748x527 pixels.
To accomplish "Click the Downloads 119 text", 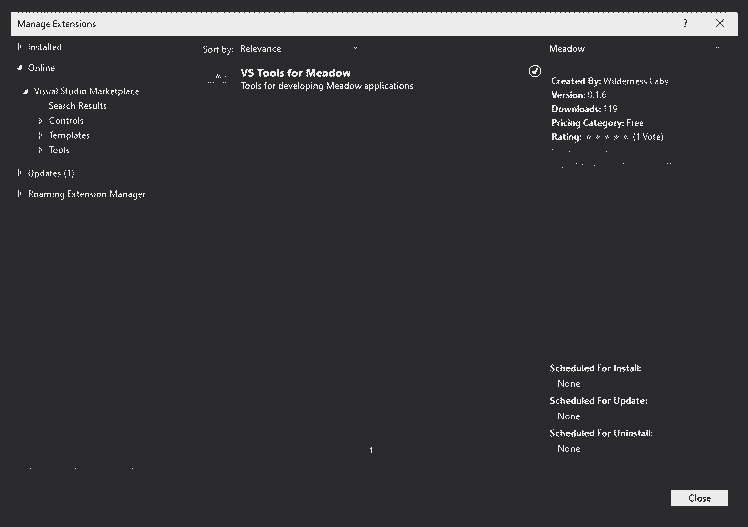I will [x=584, y=109].
